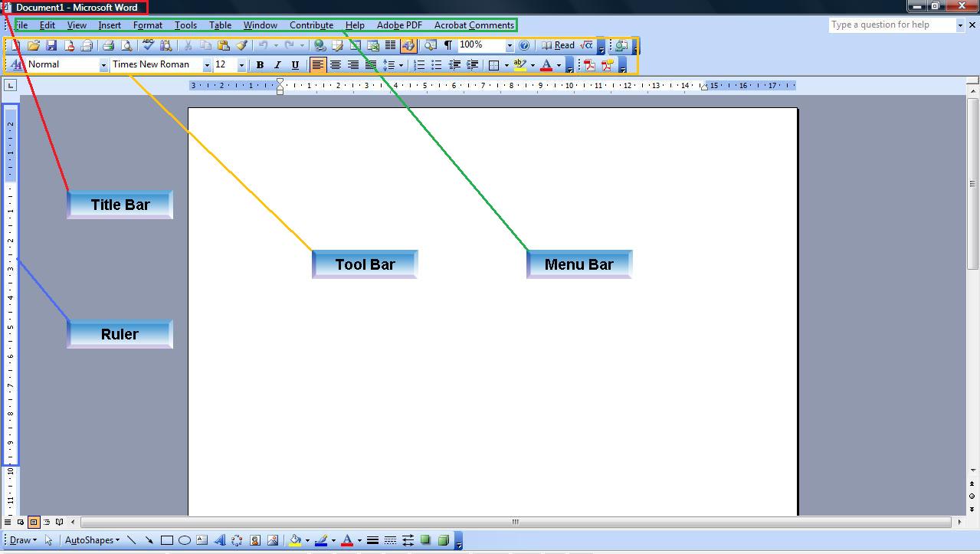Toggle the Drawing toolbar button

pos(408,46)
